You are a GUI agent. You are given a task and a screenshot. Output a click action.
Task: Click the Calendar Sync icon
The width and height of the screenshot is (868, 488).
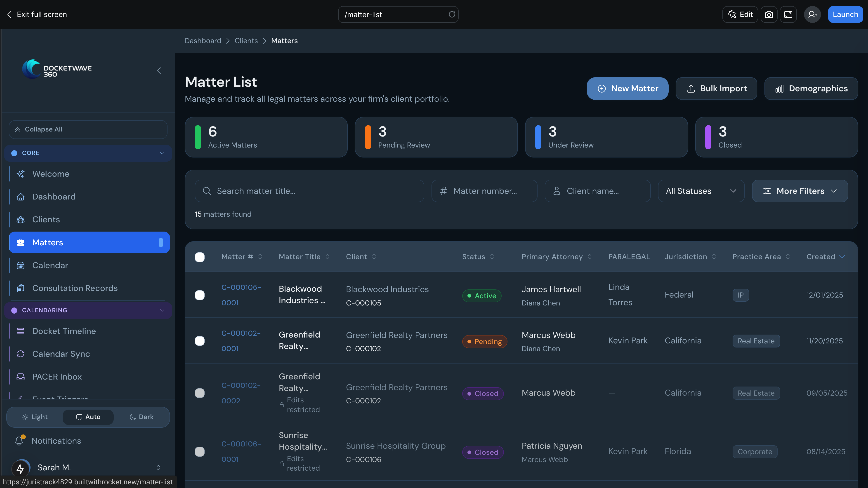point(21,354)
